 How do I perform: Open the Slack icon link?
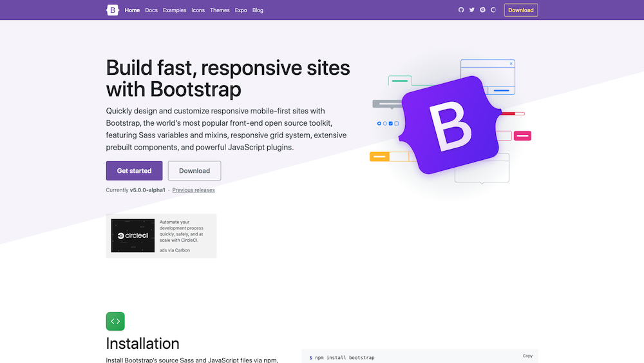pos(482,10)
